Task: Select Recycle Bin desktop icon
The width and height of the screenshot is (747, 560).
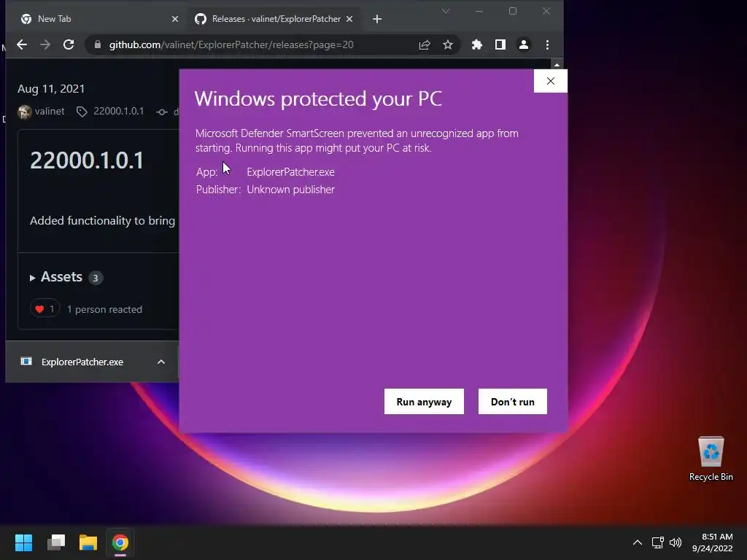Action: (711, 459)
